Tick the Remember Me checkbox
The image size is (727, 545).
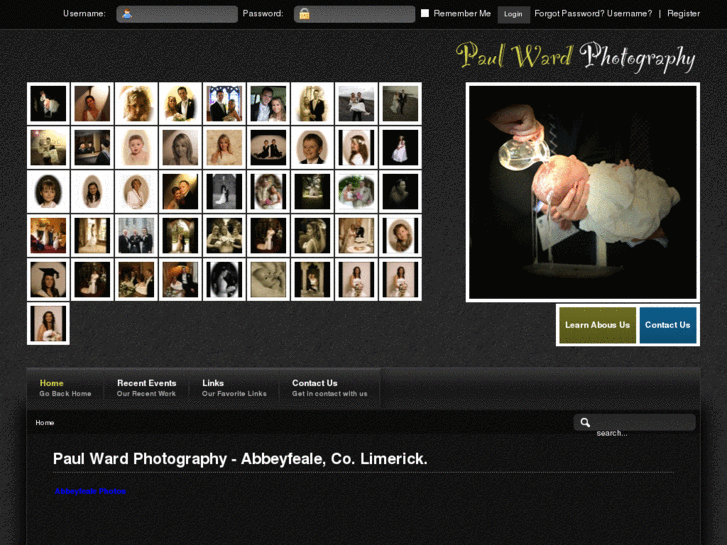(x=425, y=13)
